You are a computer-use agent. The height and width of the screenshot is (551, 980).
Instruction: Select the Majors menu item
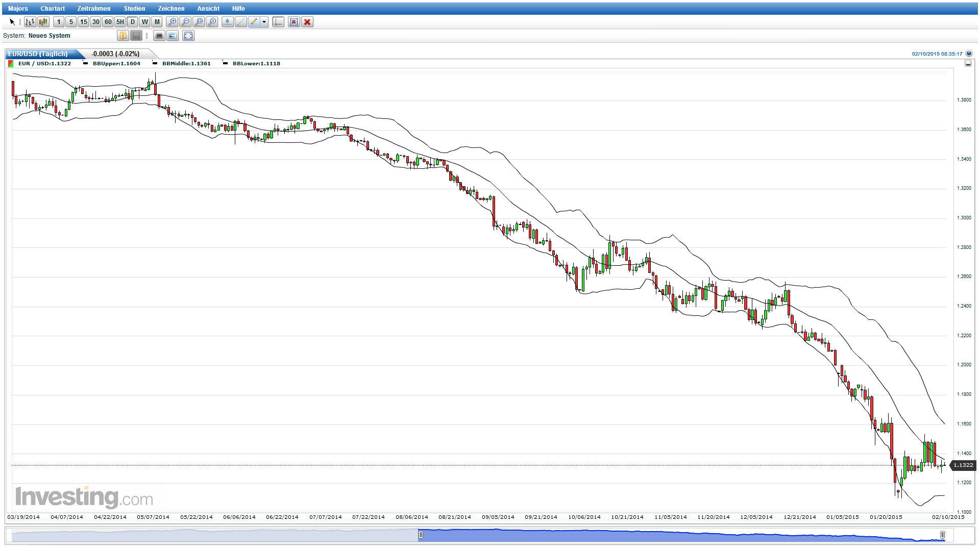(x=18, y=8)
